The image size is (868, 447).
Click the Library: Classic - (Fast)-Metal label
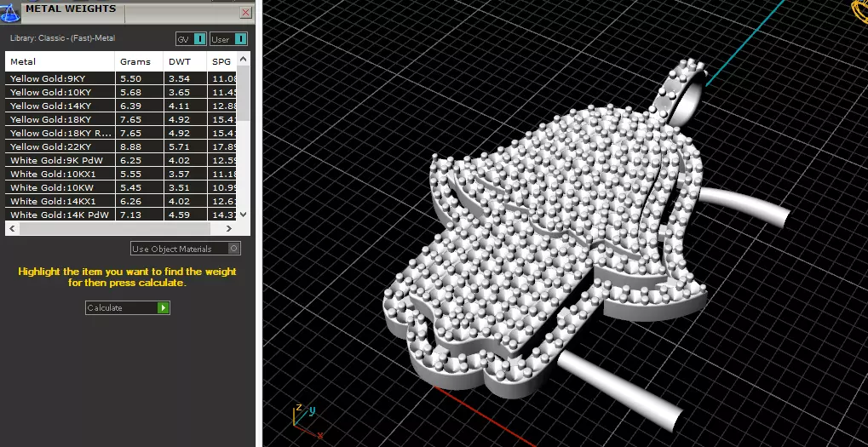[x=62, y=38]
